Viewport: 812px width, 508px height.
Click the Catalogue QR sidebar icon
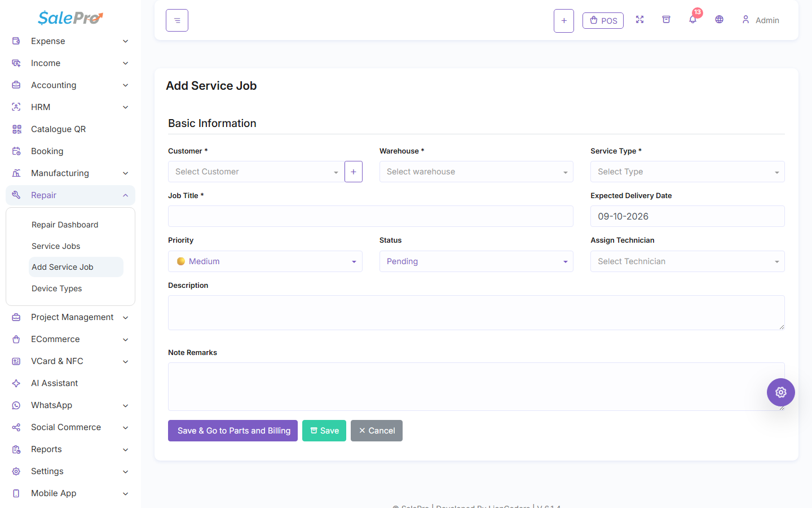(16, 129)
